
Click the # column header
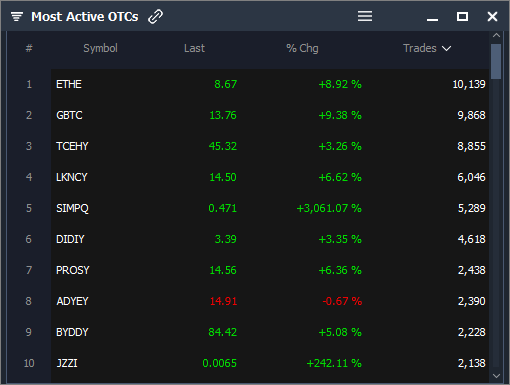click(29, 48)
